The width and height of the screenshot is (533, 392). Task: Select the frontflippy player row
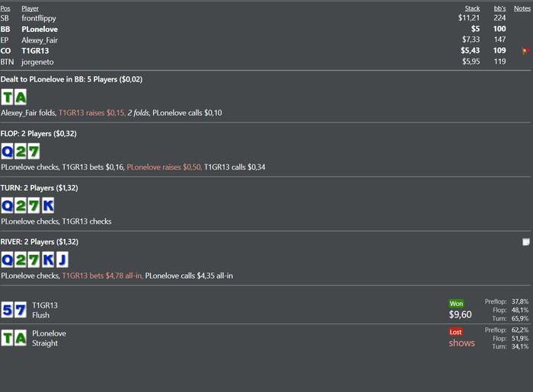tap(265, 18)
